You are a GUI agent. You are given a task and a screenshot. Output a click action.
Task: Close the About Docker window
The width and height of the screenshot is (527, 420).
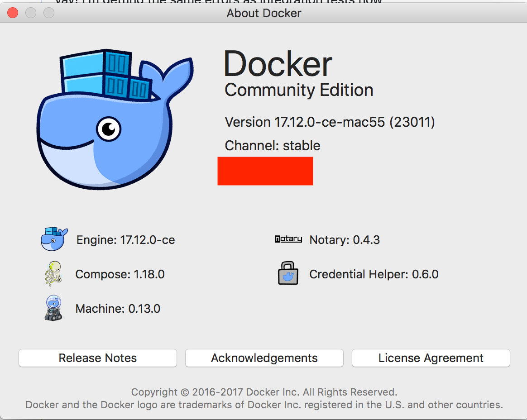tap(13, 13)
